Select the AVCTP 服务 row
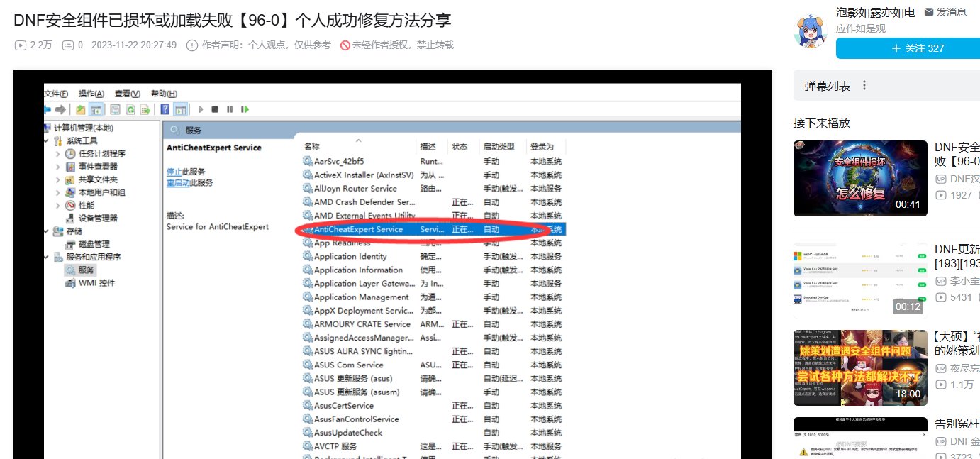The image size is (980, 459). 434,446
